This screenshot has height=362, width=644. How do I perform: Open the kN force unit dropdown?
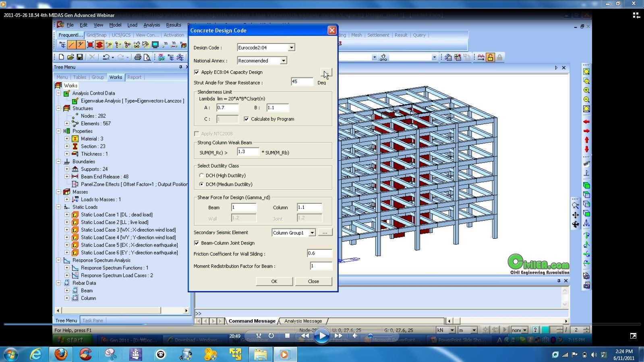pyautogui.click(x=452, y=330)
